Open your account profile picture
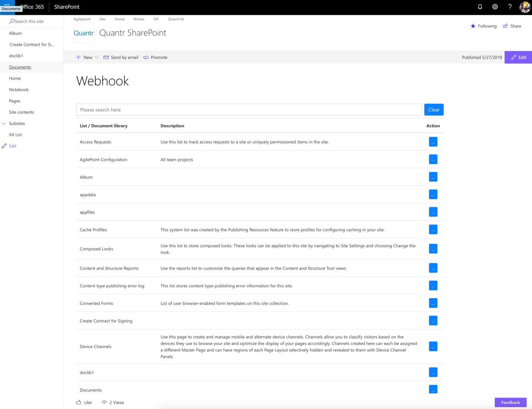This screenshot has width=532, height=409. coord(525,7)
